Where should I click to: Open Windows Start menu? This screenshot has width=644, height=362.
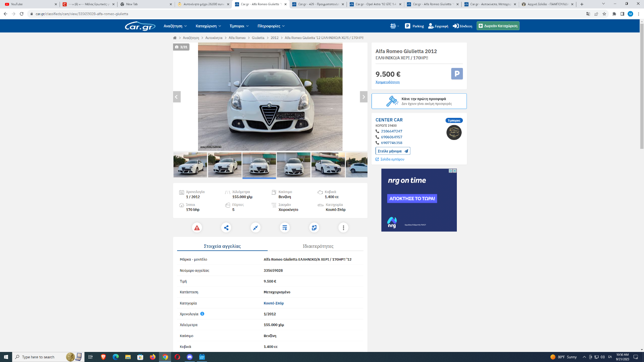pos(6,357)
